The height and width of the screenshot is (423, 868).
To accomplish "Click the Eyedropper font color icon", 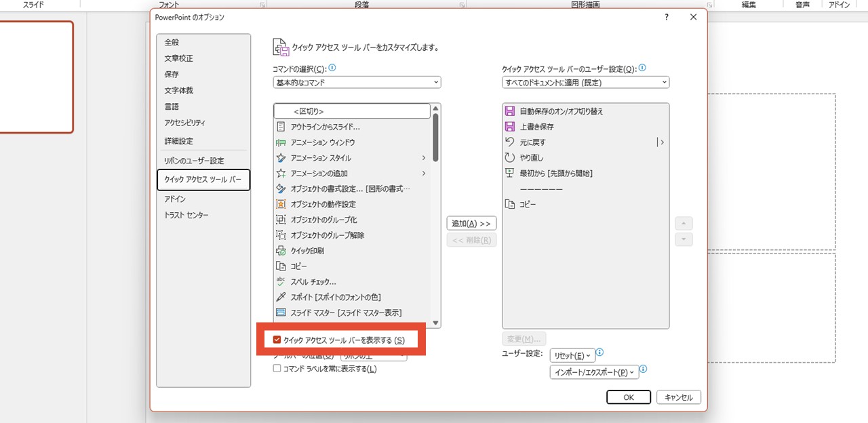I will (281, 297).
